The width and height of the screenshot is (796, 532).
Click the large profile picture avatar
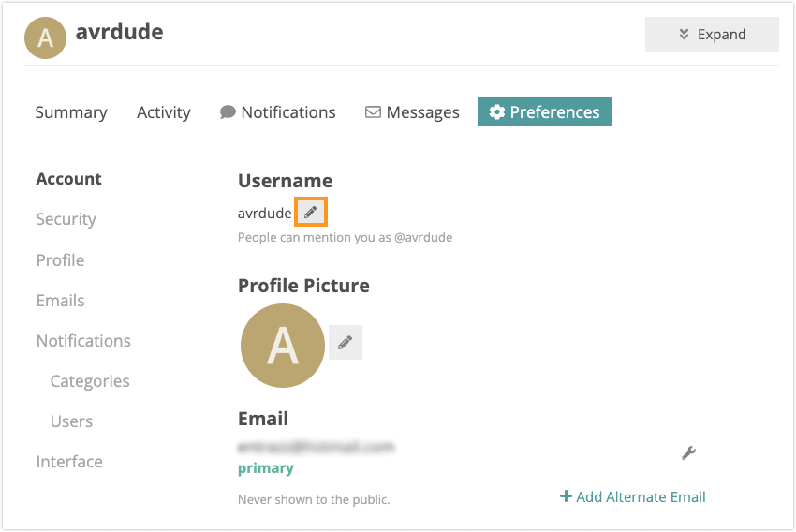pyautogui.click(x=282, y=346)
